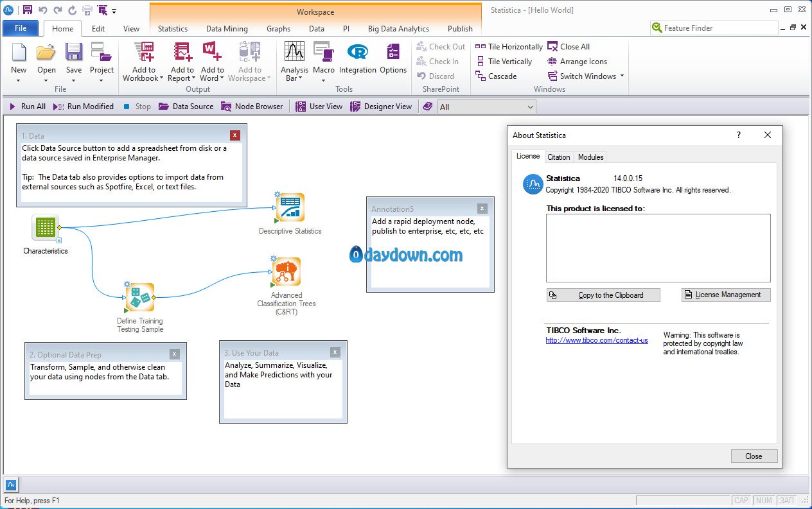Expand the New dropdown arrow
This screenshot has width=812, height=509.
click(x=19, y=80)
